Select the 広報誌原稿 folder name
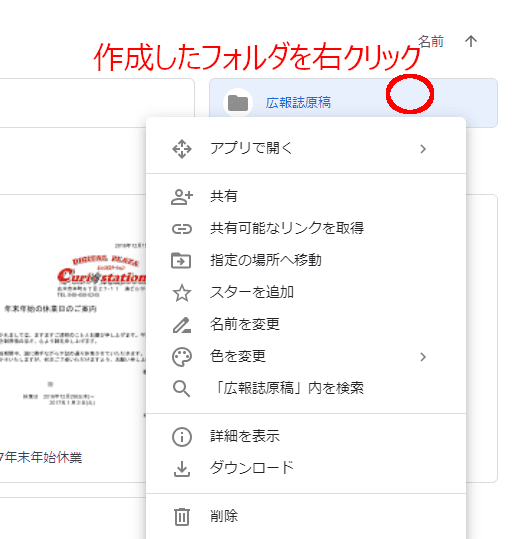520x539 pixels. tap(298, 103)
